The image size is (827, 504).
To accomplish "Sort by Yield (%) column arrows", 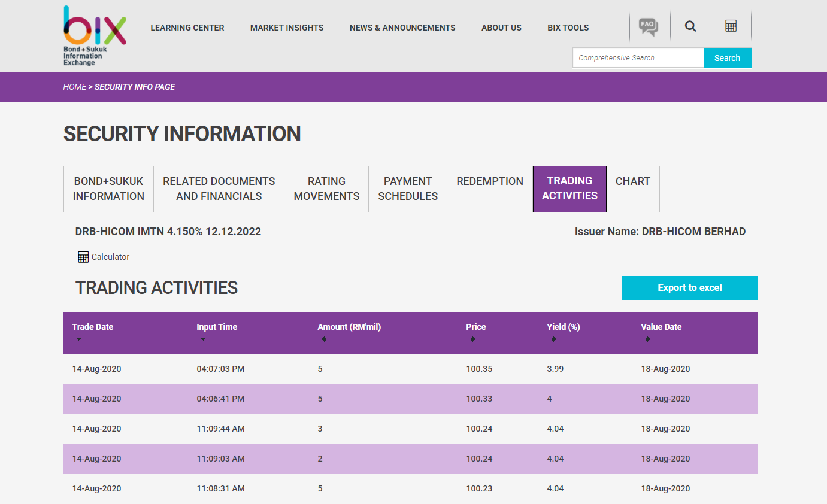I will point(553,339).
